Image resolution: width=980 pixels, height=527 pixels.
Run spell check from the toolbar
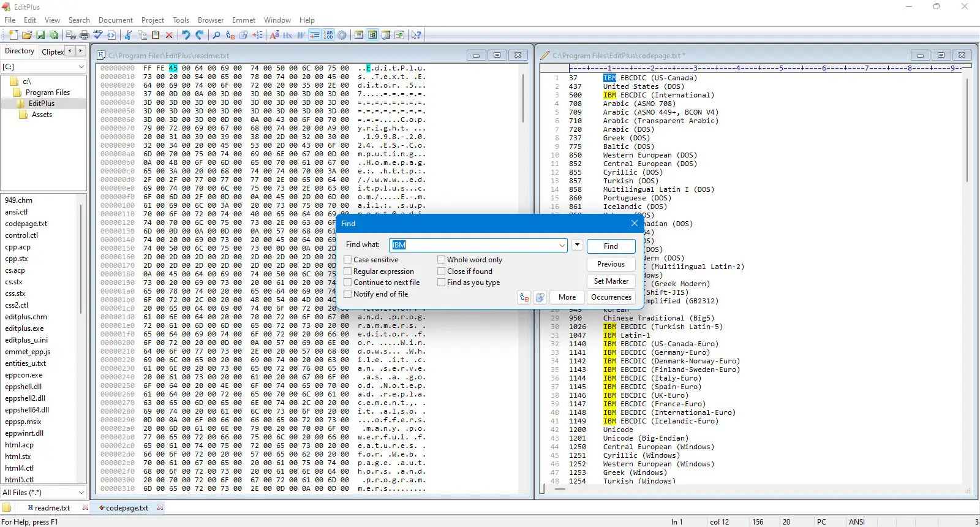(98, 35)
